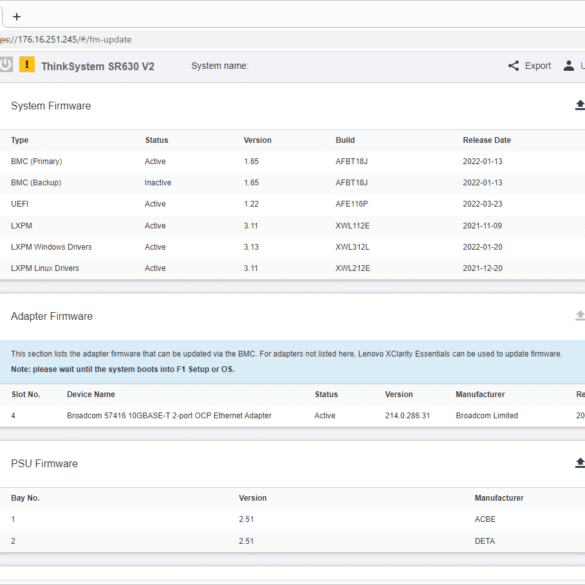Click the Slot No. column header

(x=25, y=394)
